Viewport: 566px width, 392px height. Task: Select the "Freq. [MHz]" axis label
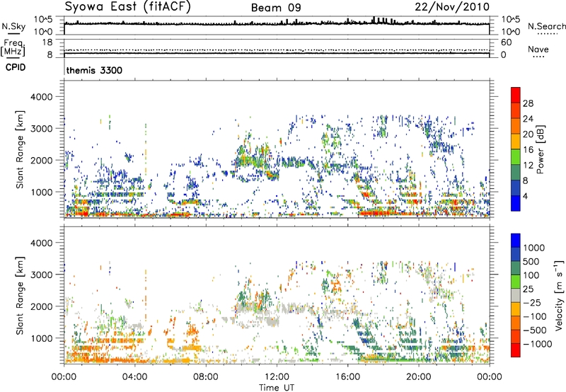click(x=13, y=47)
